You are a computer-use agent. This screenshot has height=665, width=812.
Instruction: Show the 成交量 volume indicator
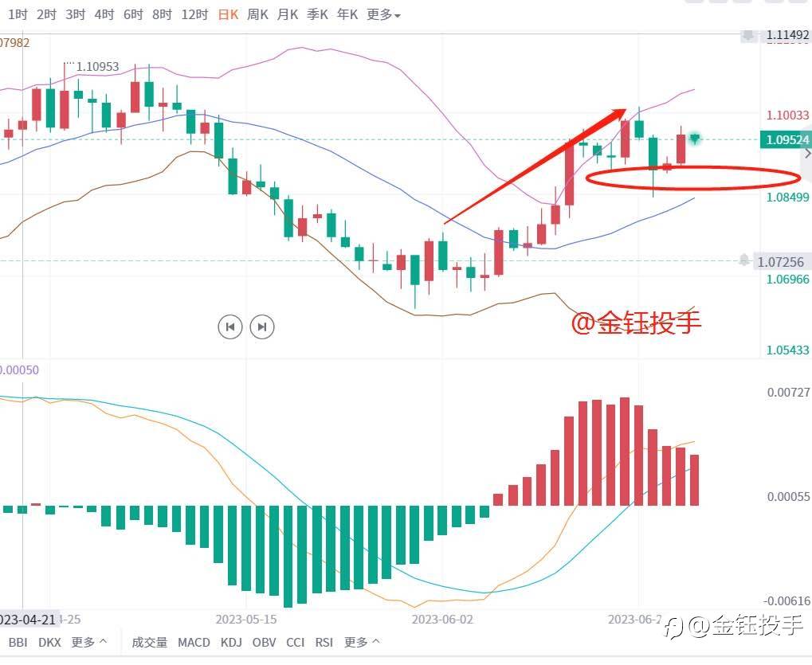150,642
